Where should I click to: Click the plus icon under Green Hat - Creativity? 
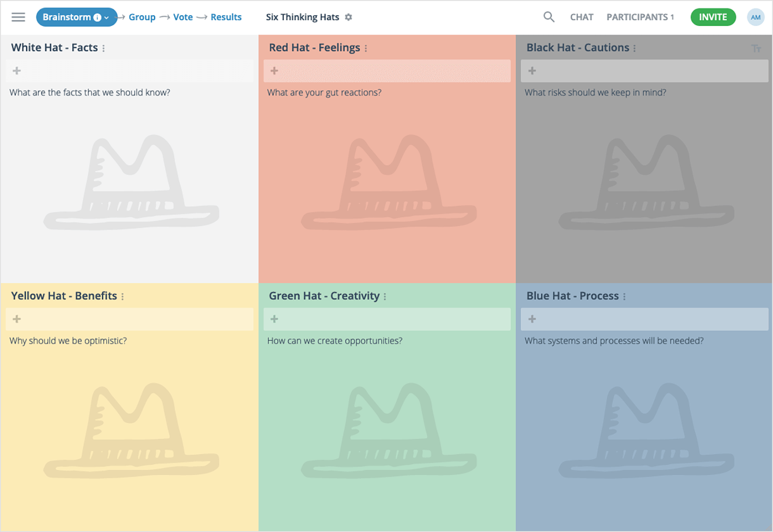point(274,319)
